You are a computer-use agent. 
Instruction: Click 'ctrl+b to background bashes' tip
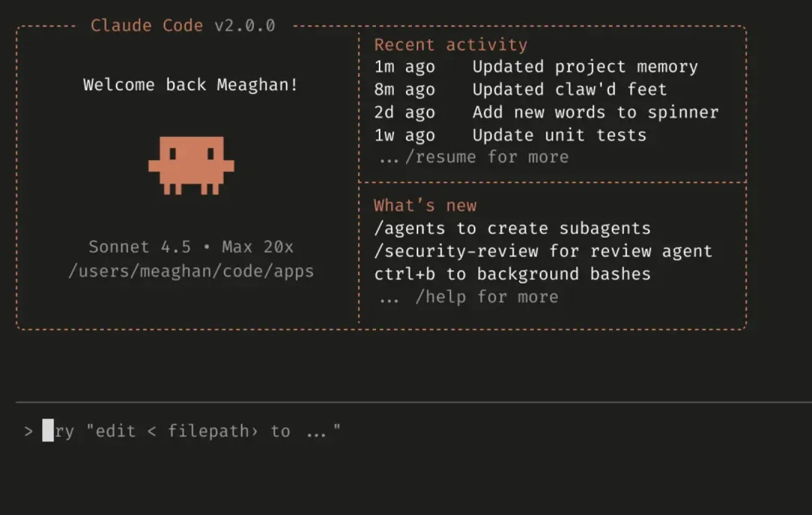click(512, 274)
